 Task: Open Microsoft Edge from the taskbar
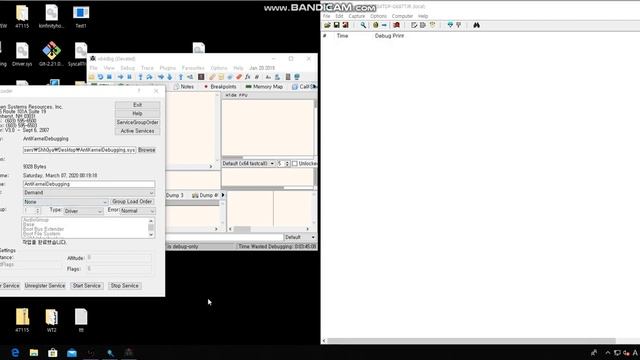tap(15, 353)
